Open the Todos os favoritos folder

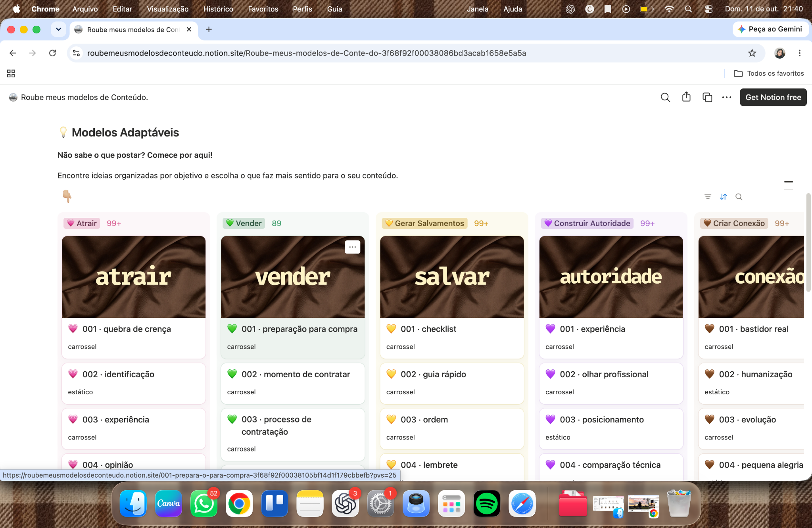point(769,73)
